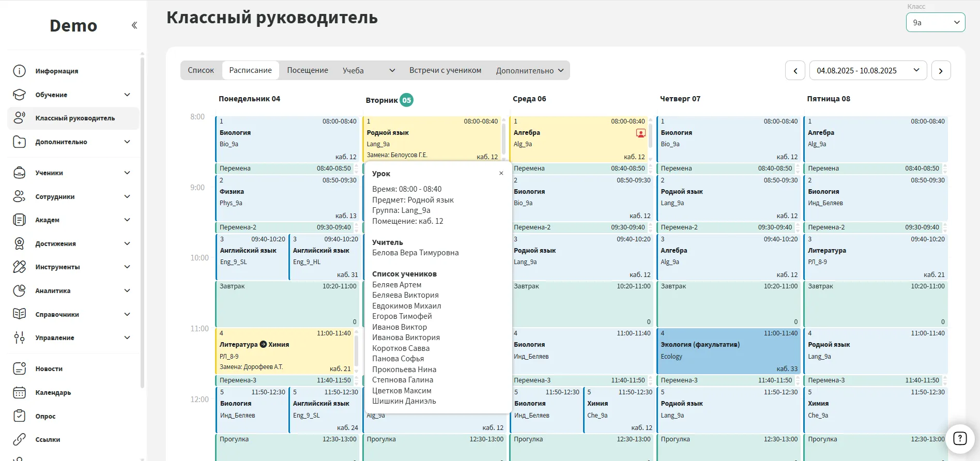980x461 pixels.
Task: Click the help question mark icon
Action: tap(959, 438)
